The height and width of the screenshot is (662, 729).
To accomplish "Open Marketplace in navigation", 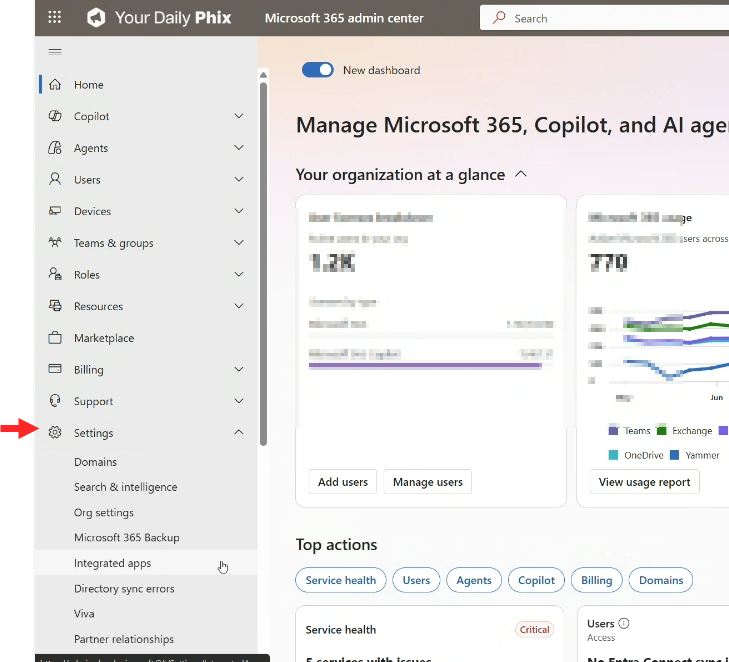I will (x=104, y=338).
